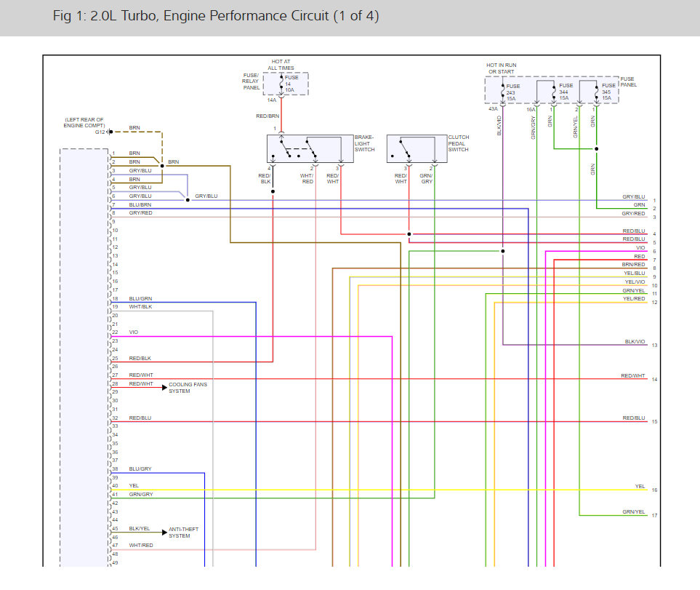Click the BRN wire splice dot
700x590 pixels.
162,166
